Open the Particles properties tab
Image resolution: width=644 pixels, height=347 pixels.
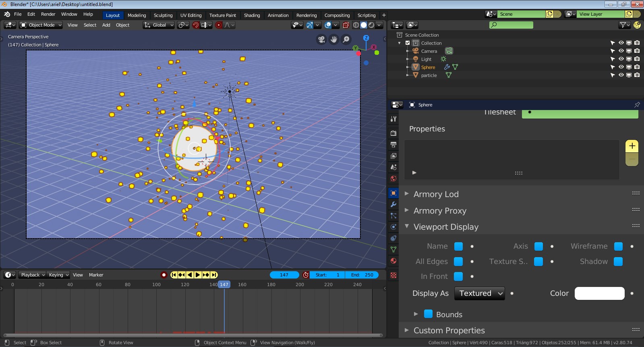[x=393, y=216]
